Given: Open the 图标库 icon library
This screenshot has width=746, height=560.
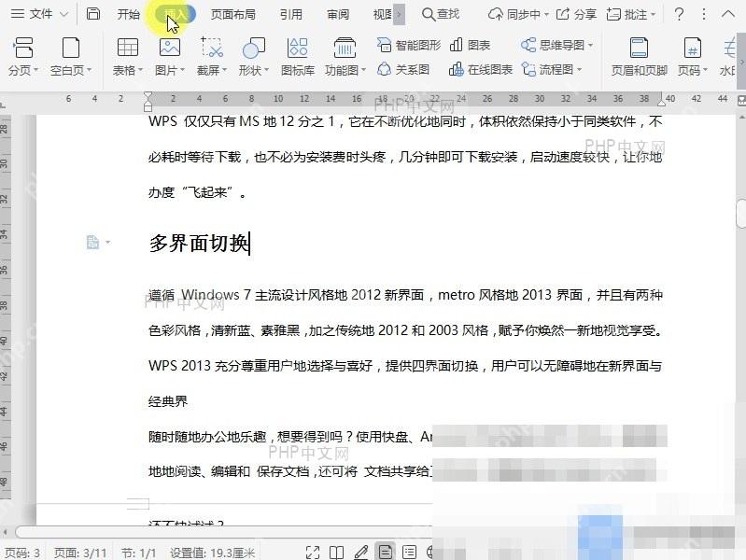Looking at the screenshot, I should [297, 57].
